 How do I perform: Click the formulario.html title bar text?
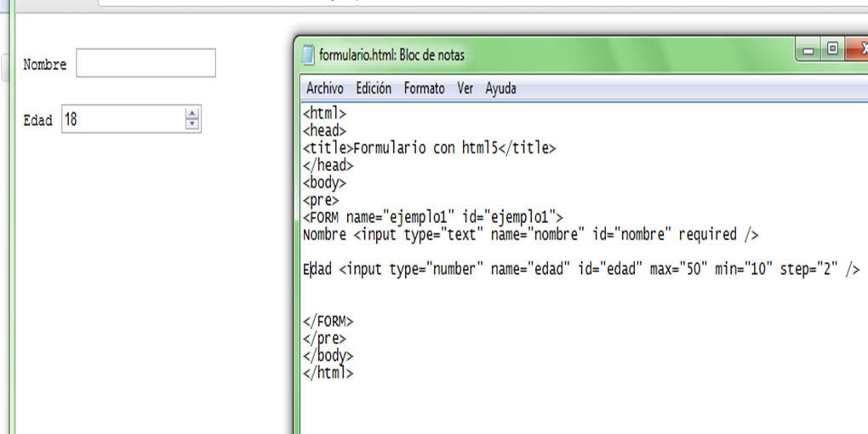pos(391,55)
